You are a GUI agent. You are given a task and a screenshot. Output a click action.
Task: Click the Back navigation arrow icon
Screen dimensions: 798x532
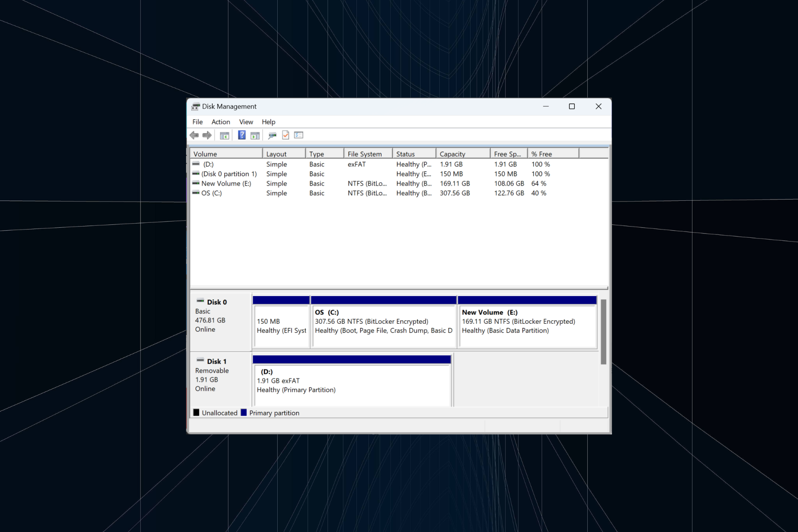[x=194, y=135]
